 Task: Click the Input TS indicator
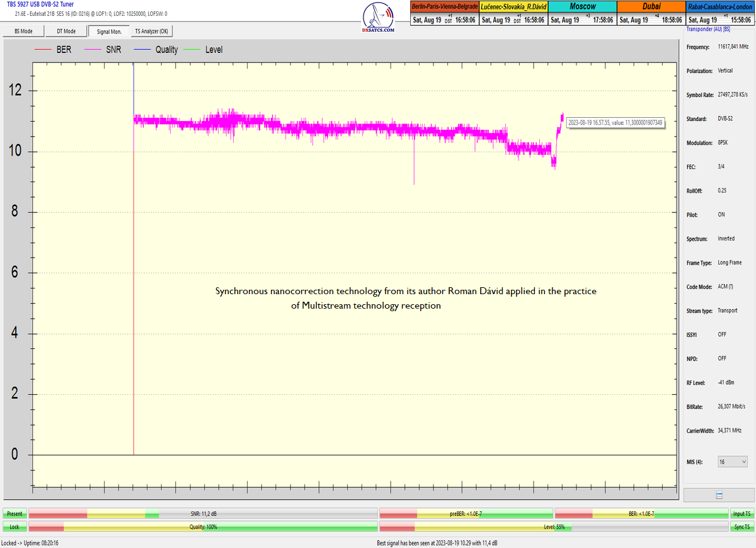pos(742,514)
